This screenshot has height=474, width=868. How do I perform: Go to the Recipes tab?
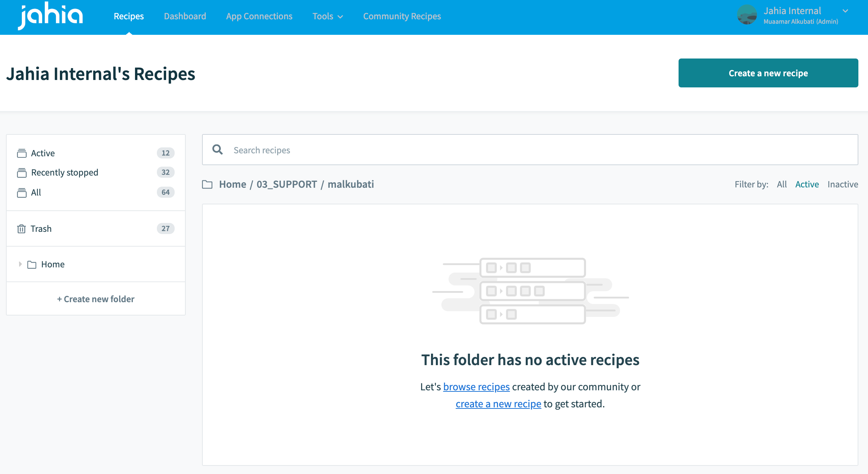pos(129,16)
